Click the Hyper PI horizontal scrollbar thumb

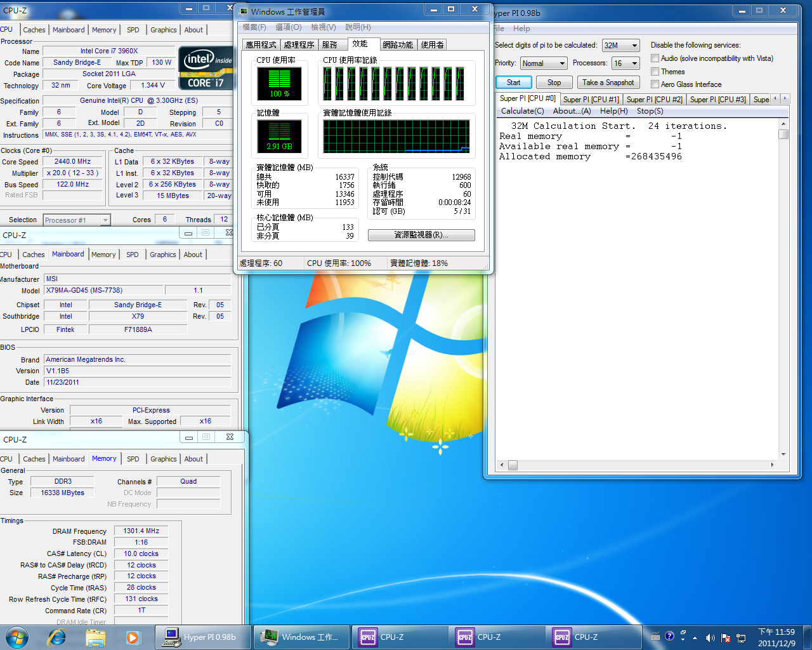pos(513,465)
